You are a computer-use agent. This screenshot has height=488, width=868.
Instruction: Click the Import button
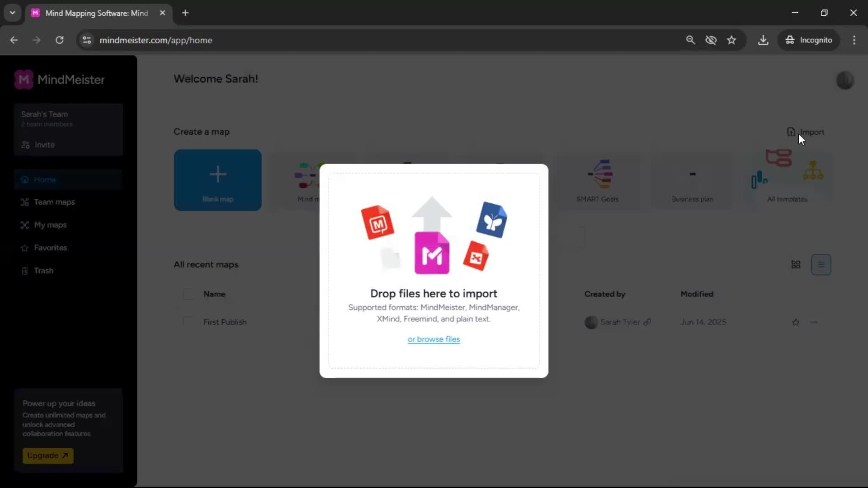click(x=806, y=132)
